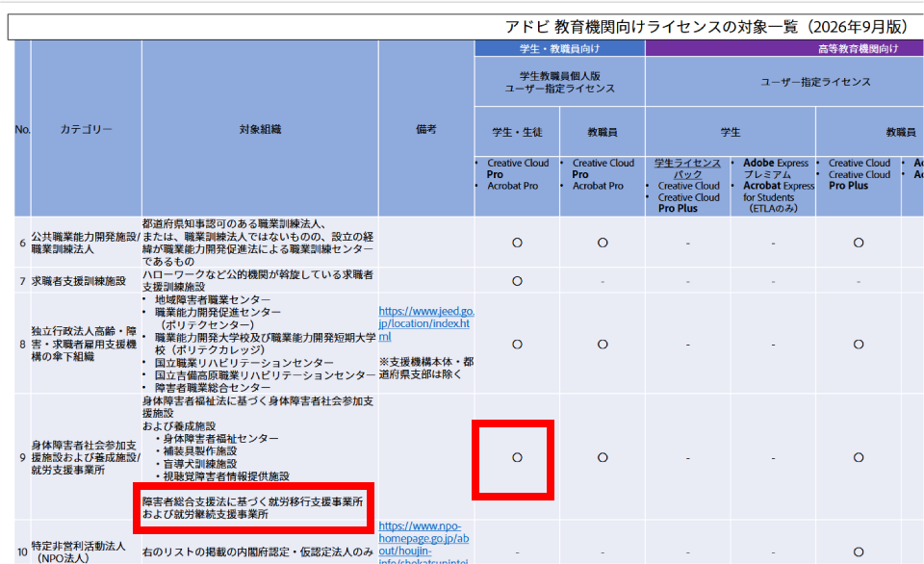Select category 身体障害者社会参加支援施設および養成施設/就労支援事業所
Viewport: 924px width, 564px height.
tap(86, 457)
